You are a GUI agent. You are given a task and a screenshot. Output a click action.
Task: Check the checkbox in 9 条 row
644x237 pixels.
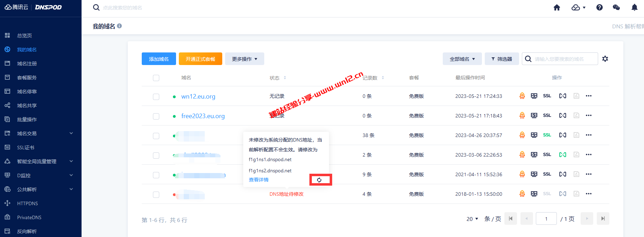[x=156, y=175]
